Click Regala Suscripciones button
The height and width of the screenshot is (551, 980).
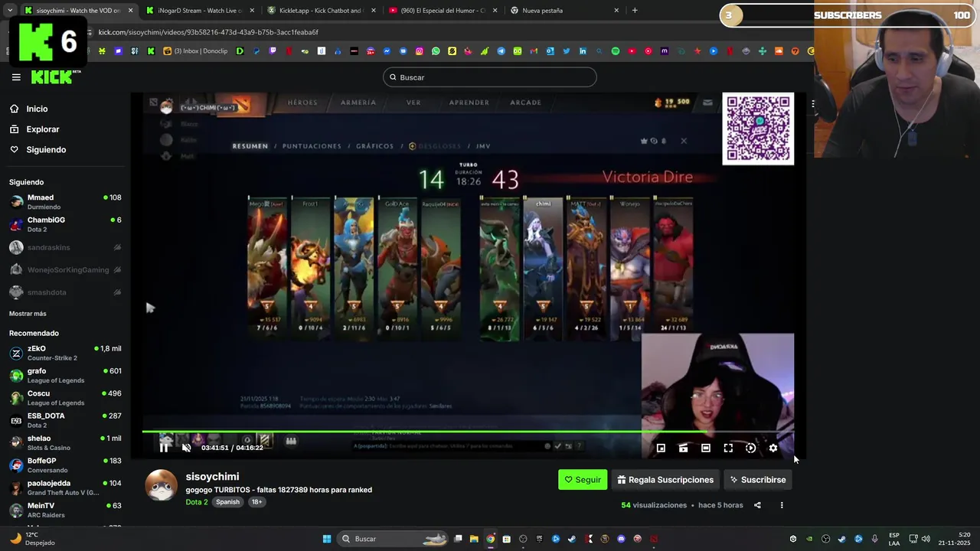(x=665, y=480)
